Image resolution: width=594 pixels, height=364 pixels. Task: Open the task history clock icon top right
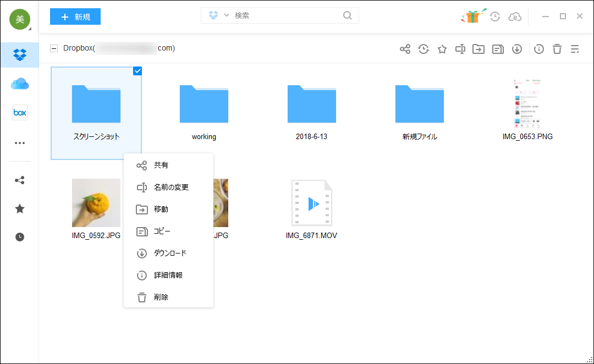pyautogui.click(x=494, y=16)
